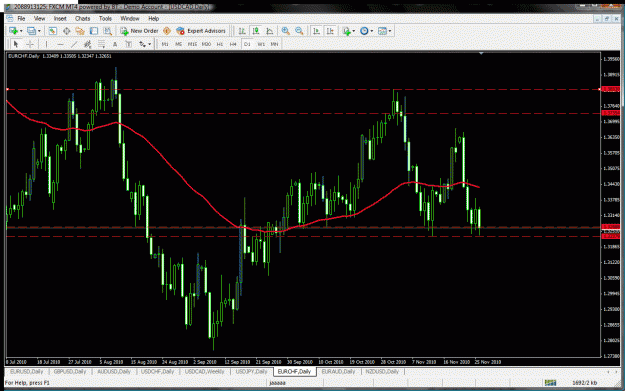This screenshot has width=625, height=391.
Task: Toggle chart auto scroll
Action: pos(316,31)
